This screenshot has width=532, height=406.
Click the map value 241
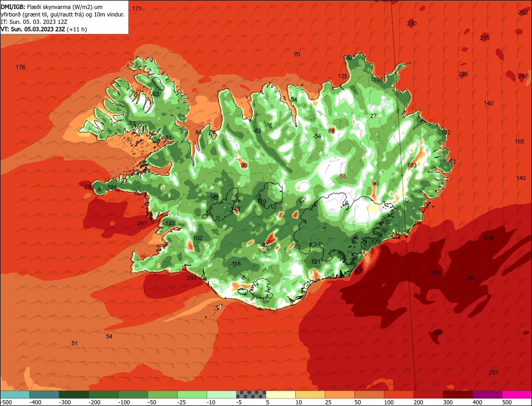[x=142, y=223]
